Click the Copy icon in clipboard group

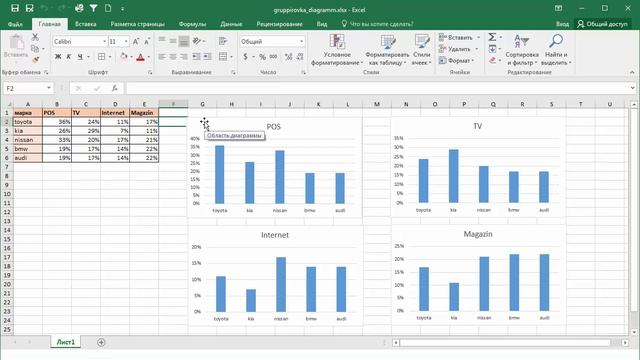tap(35, 49)
